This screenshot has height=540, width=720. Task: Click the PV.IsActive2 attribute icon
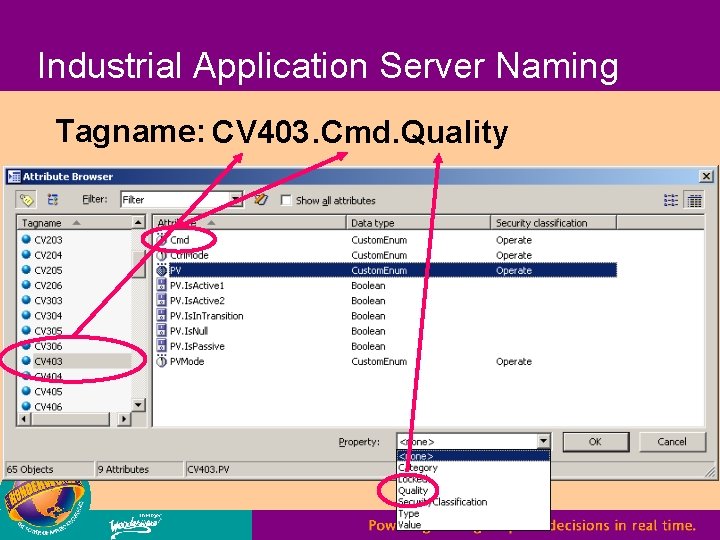click(x=161, y=300)
